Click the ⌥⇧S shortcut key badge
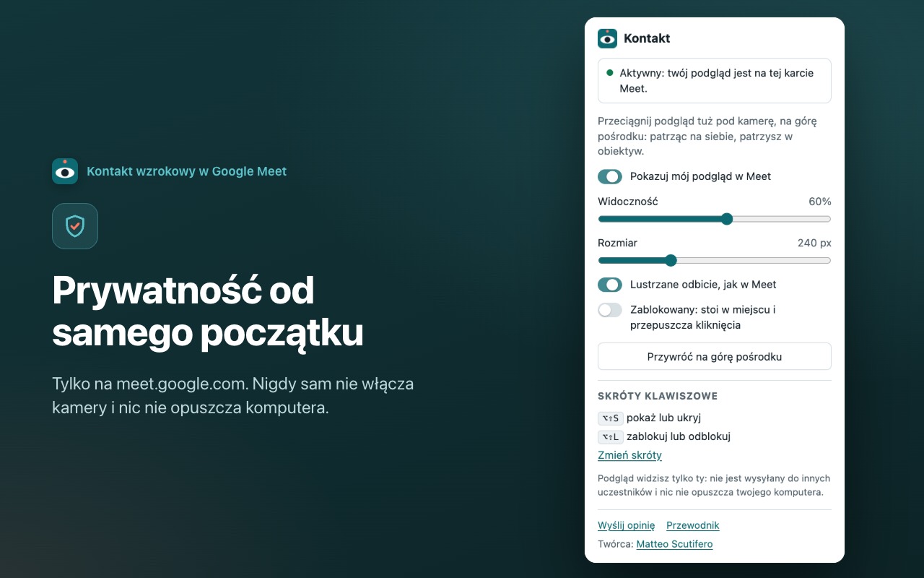 610,418
